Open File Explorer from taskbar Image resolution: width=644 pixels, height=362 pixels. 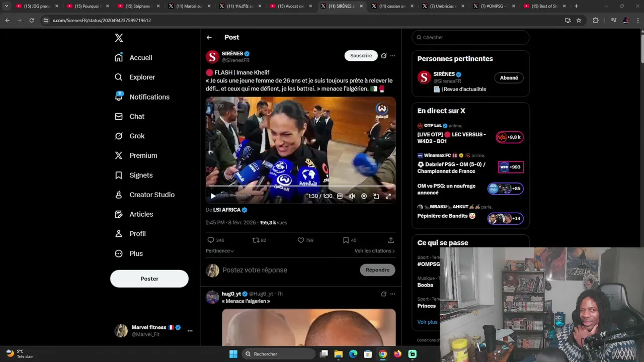[339, 354]
